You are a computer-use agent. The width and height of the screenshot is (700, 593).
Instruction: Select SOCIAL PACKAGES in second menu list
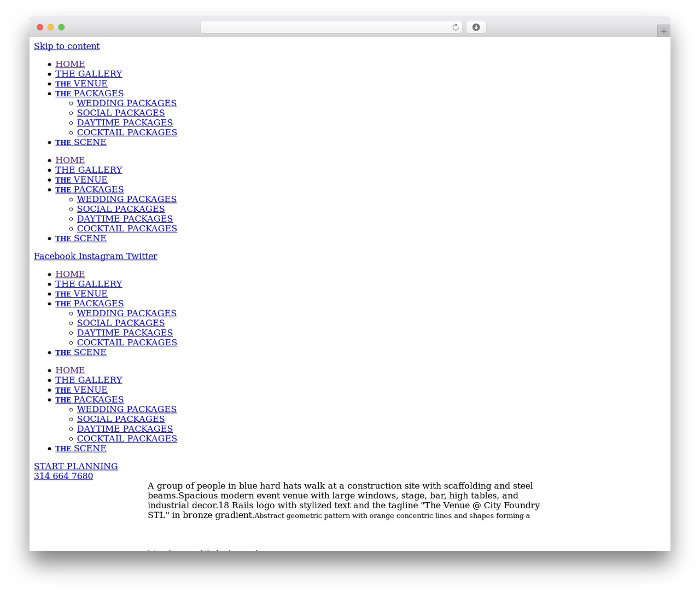tap(121, 209)
